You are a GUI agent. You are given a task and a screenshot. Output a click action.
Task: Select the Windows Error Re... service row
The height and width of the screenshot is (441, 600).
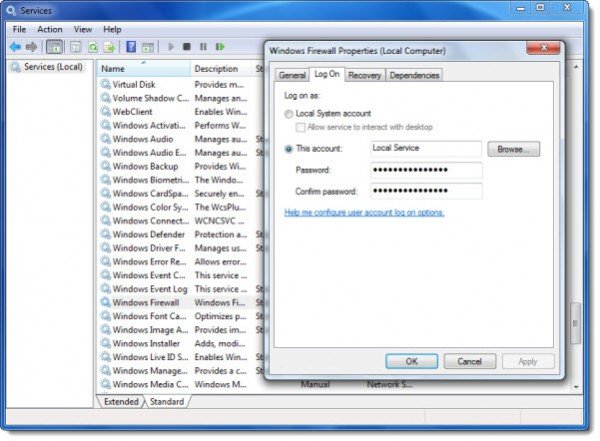[x=182, y=261]
